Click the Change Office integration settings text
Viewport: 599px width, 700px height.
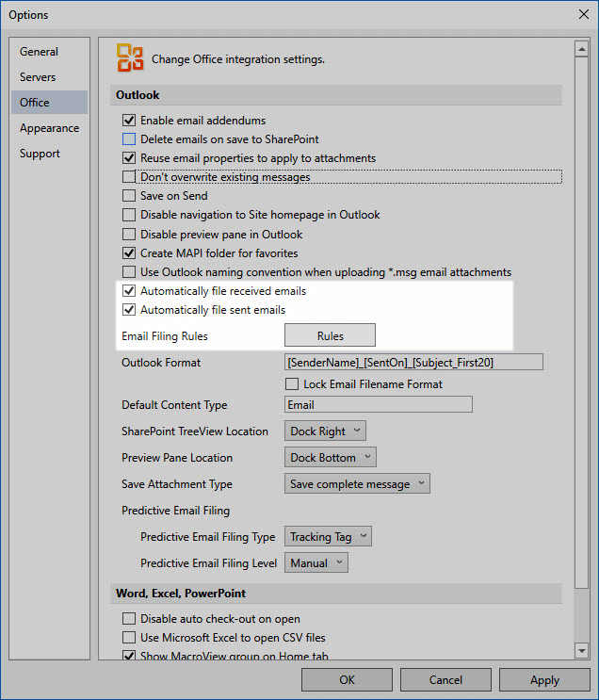coord(238,59)
